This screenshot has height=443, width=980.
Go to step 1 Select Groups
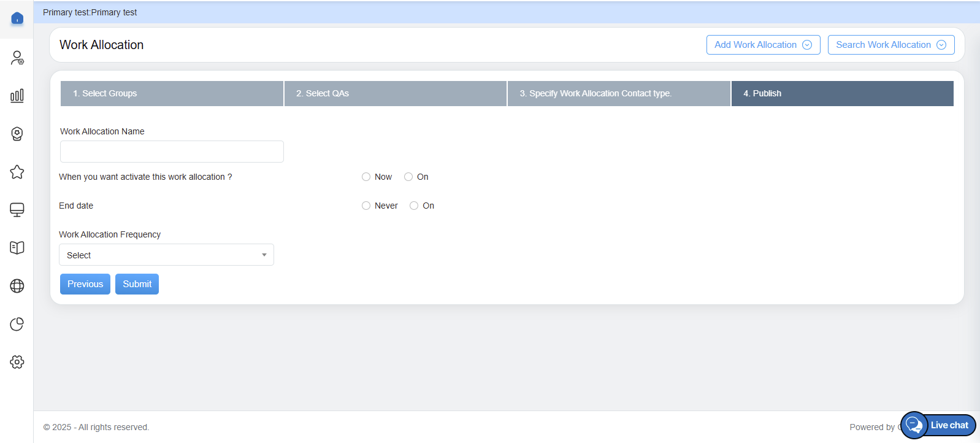pos(172,93)
